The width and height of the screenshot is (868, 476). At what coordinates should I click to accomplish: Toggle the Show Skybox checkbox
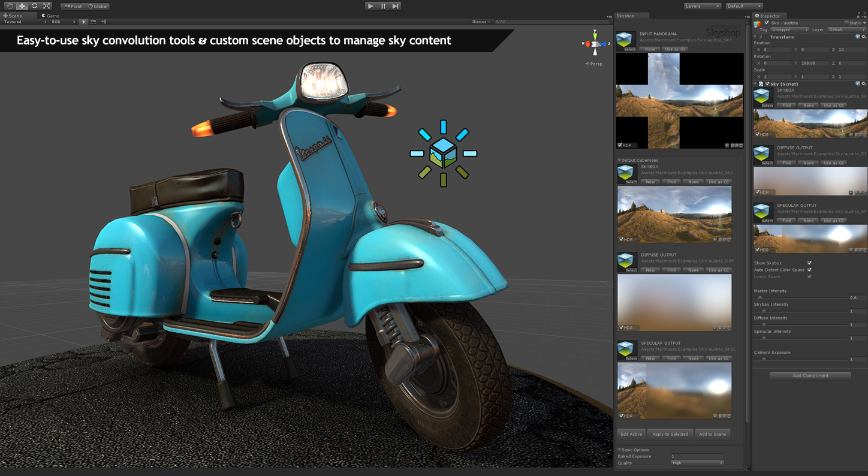coord(809,263)
